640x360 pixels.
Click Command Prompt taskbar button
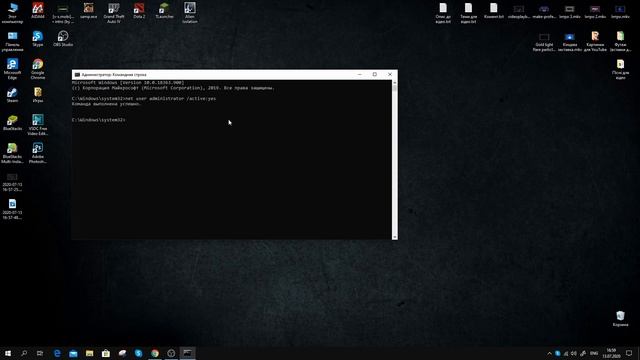[x=187, y=353]
